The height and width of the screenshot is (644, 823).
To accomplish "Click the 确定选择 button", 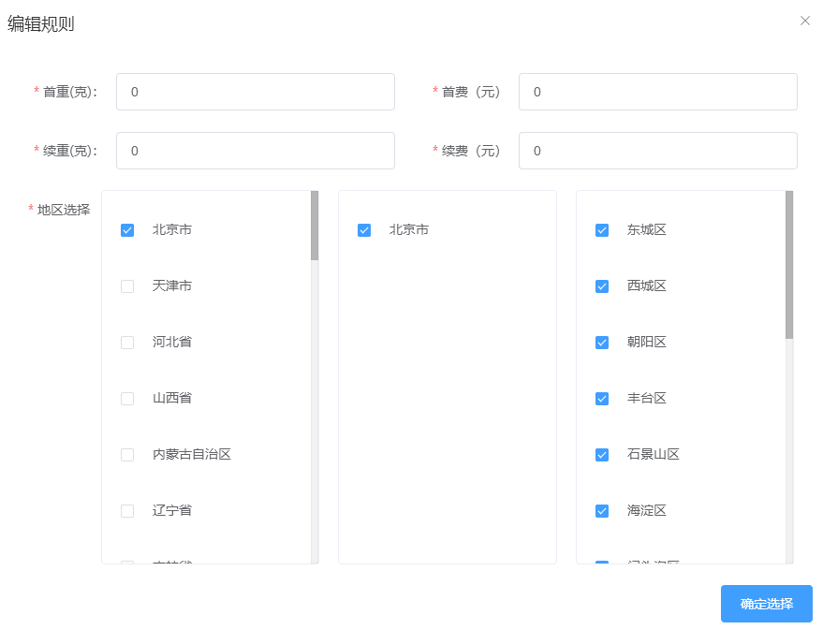I will (766, 604).
